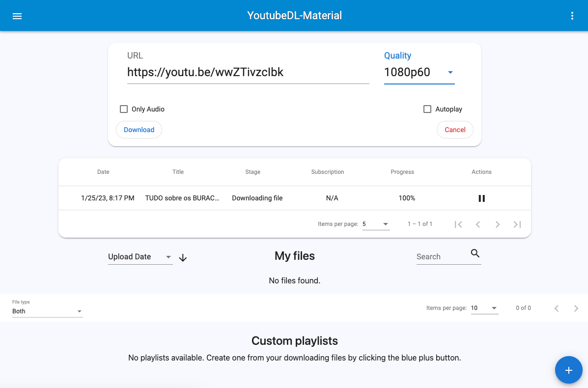Click the blue plus create playlist button
The width and height of the screenshot is (588, 388).
coord(568,370)
